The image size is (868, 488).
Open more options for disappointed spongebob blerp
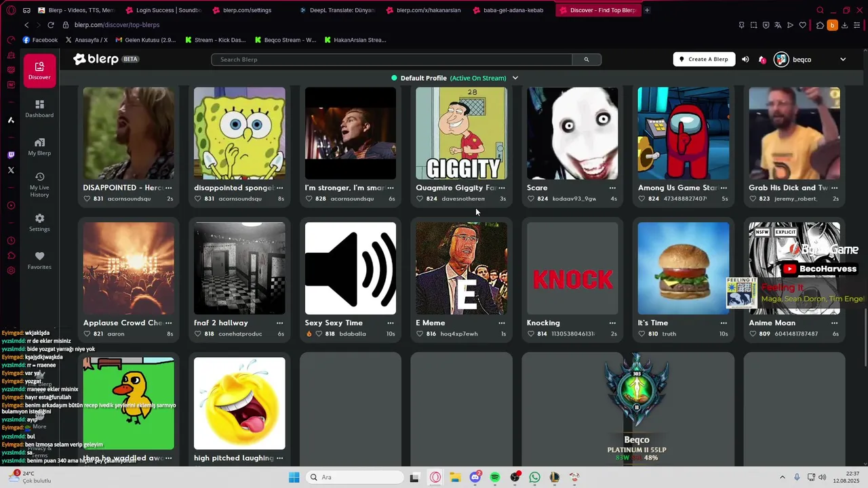(279, 188)
